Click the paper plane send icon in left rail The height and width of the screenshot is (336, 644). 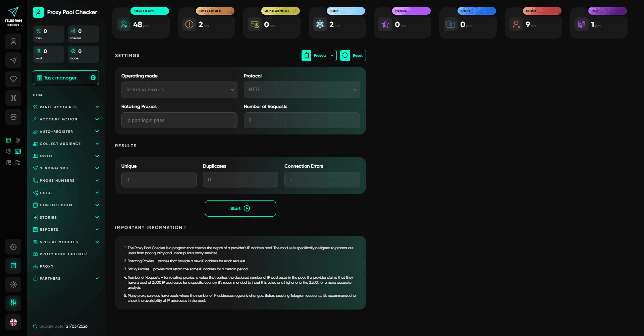(13, 60)
